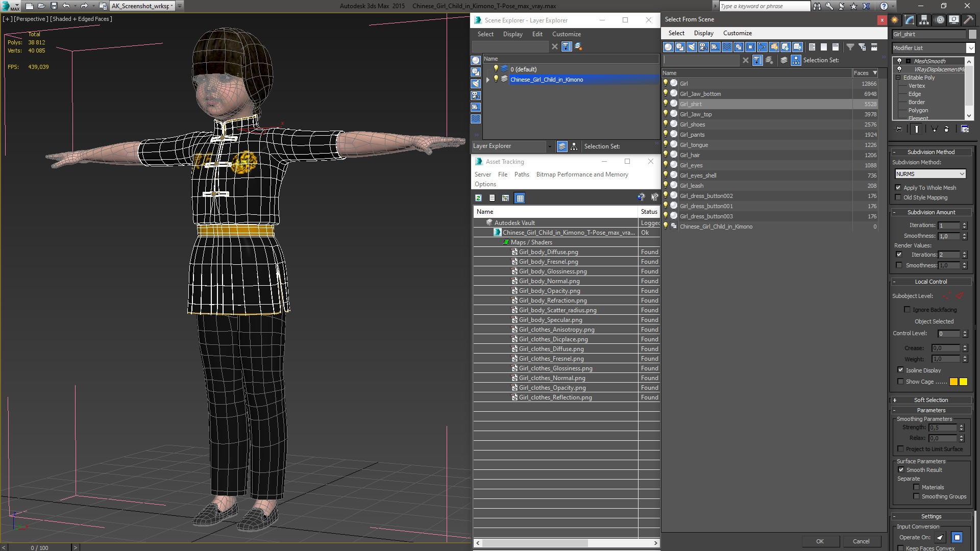Image resolution: width=980 pixels, height=551 pixels.
Task: Click the Select From Scene search field
Action: (x=701, y=60)
